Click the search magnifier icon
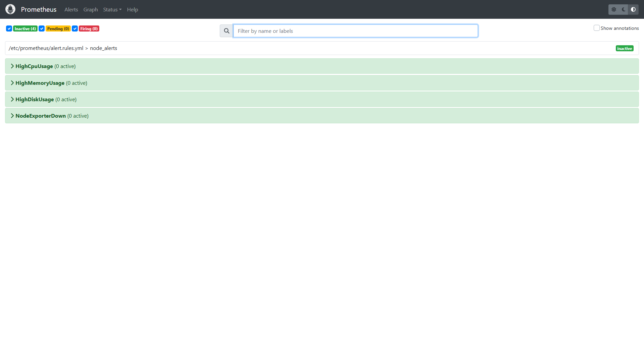644x362 pixels. pos(227,31)
